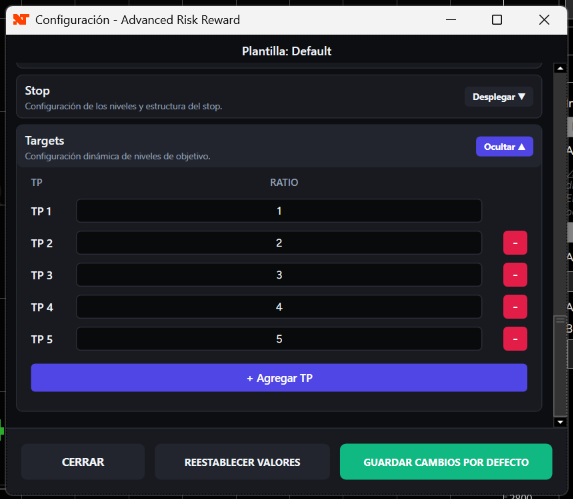Click the 'TP 3' row label

pyautogui.click(x=42, y=275)
